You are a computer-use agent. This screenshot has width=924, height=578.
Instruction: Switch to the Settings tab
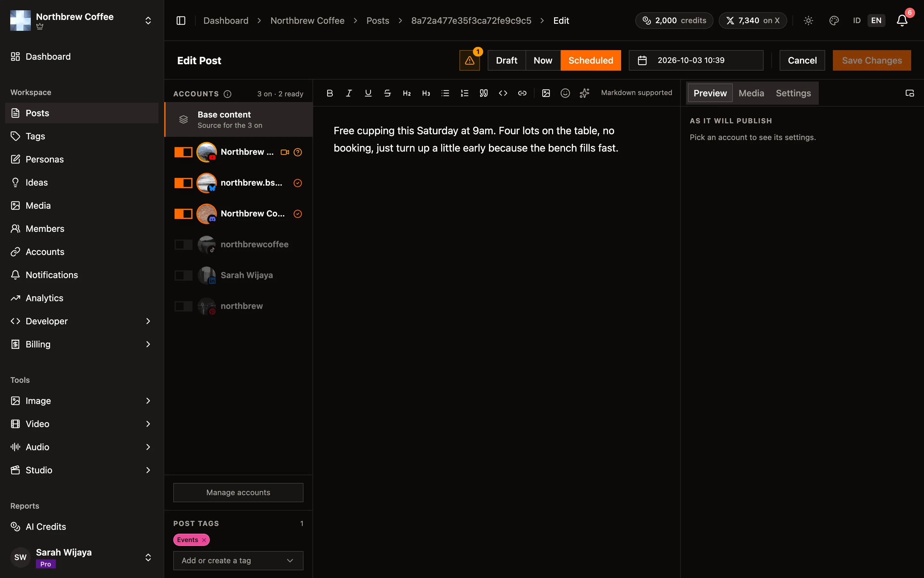(793, 93)
